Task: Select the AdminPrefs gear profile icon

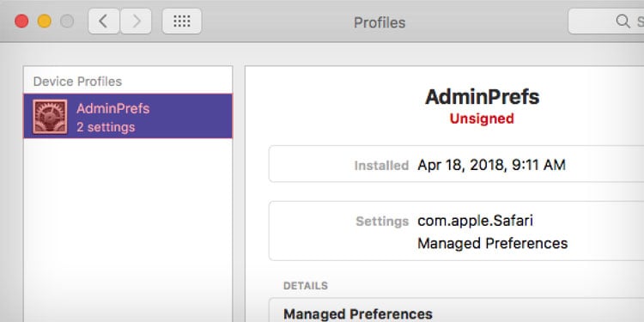Action: [x=50, y=117]
